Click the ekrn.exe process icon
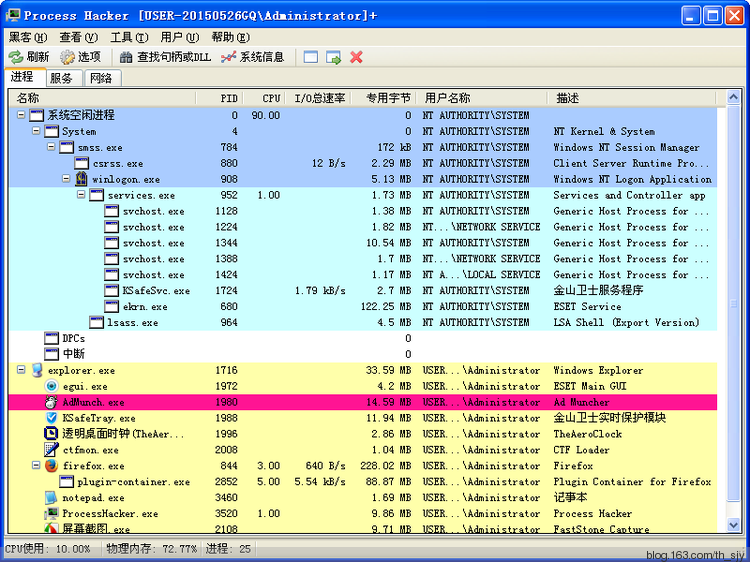The image size is (750, 562). (111, 307)
